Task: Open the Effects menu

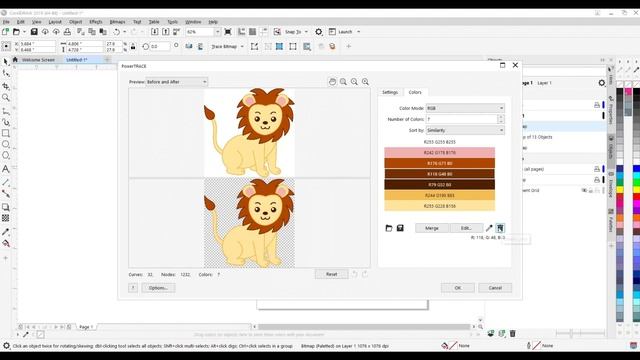Action: tap(96, 22)
